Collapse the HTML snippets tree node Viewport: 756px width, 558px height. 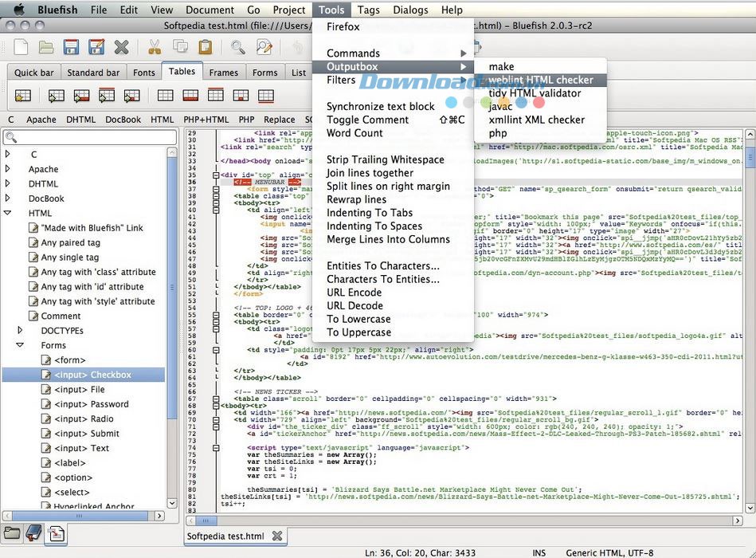click(x=8, y=213)
